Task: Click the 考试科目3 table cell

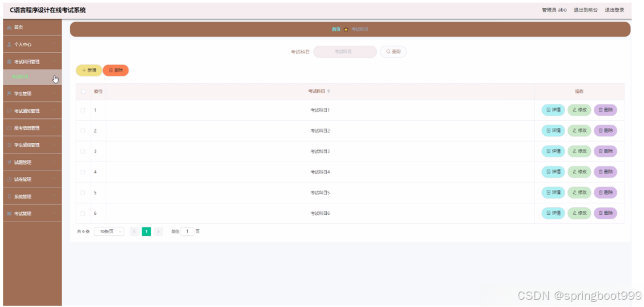Action: (x=320, y=152)
